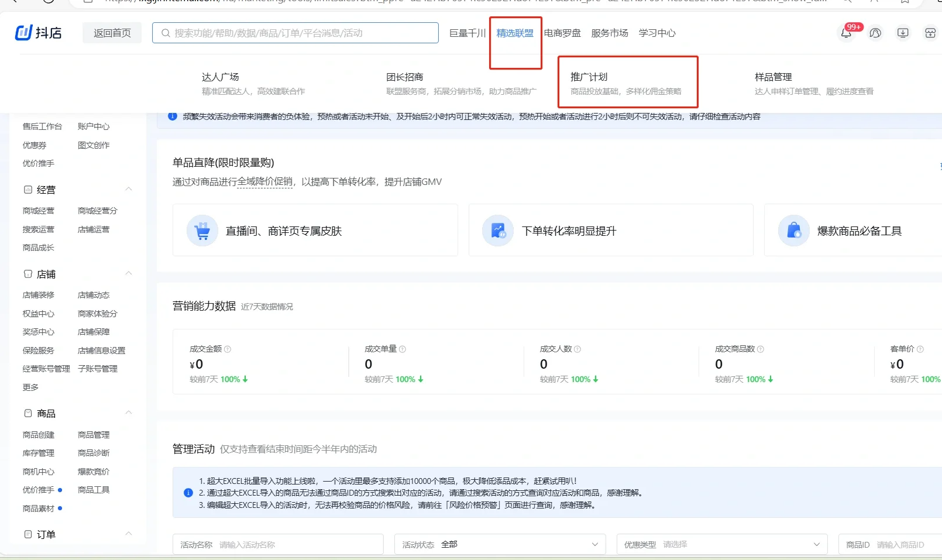Click the add-store icon at top right
942x560 pixels.
click(930, 33)
